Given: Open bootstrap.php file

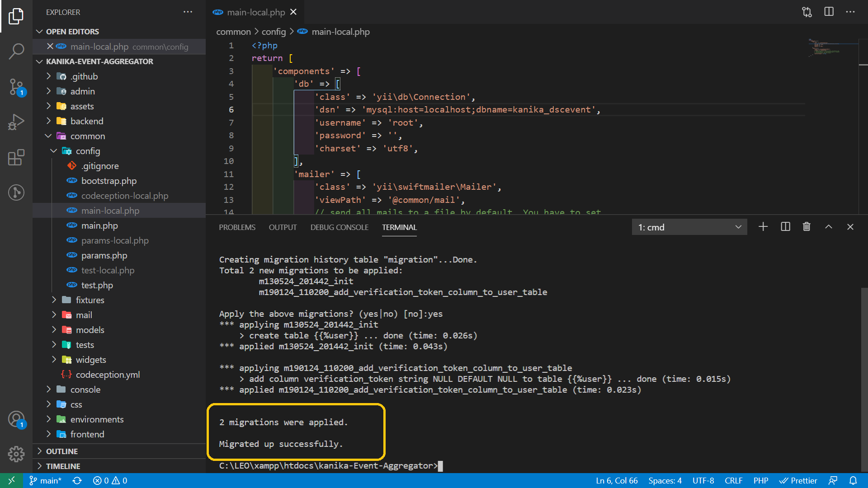Looking at the screenshot, I should point(119,181).
